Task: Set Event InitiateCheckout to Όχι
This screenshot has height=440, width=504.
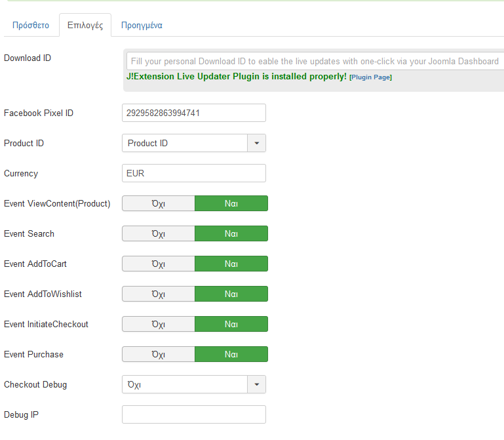Action: pos(159,324)
